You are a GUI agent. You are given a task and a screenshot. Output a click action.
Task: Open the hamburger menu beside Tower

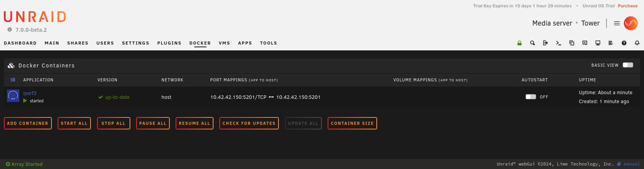pos(617,23)
